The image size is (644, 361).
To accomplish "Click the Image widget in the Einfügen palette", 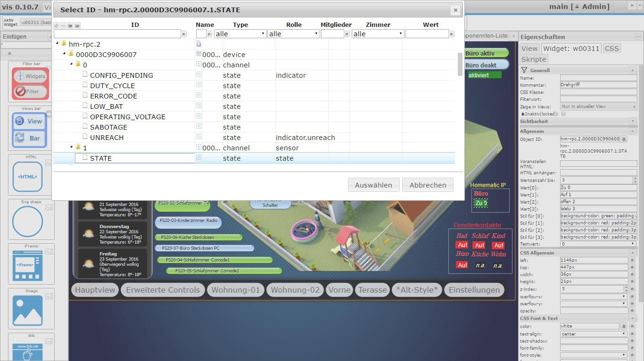I will click(x=31, y=309).
